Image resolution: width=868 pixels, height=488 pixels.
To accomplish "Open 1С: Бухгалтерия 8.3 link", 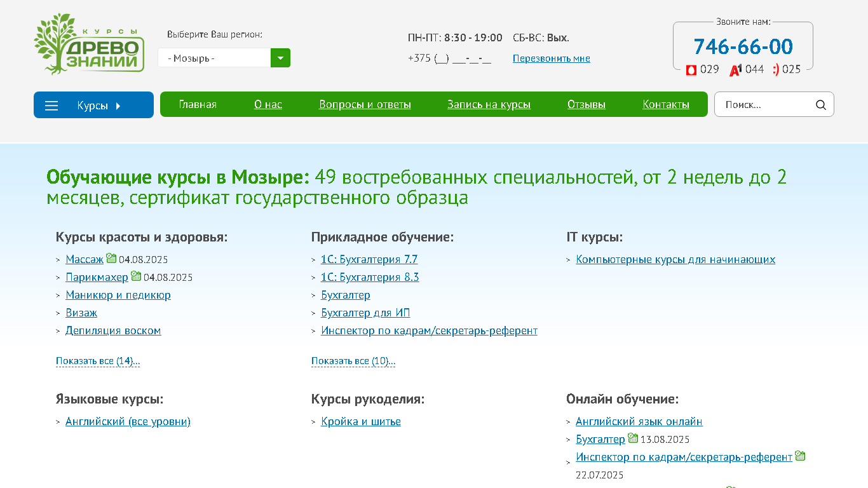I will pos(370,277).
